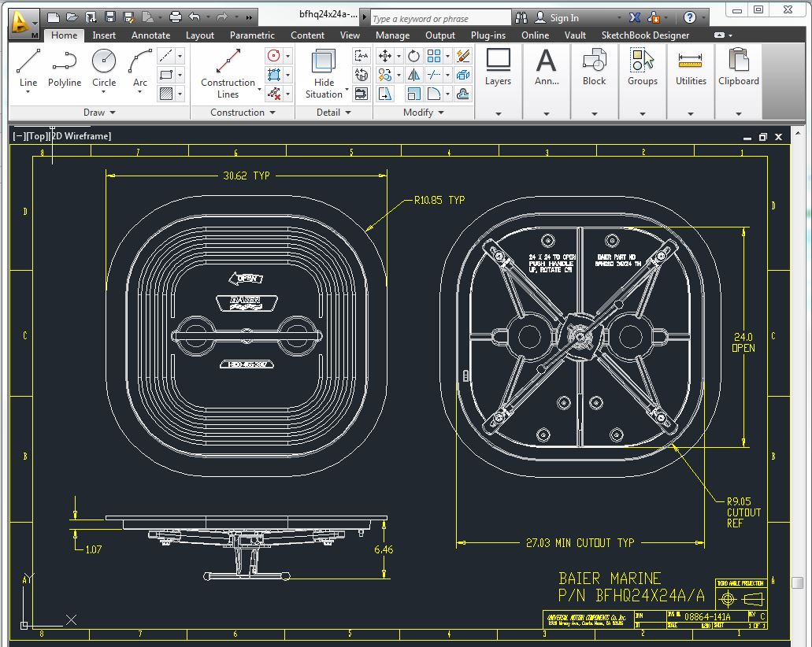Open the SketchBook Designer tab

click(645, 35)
